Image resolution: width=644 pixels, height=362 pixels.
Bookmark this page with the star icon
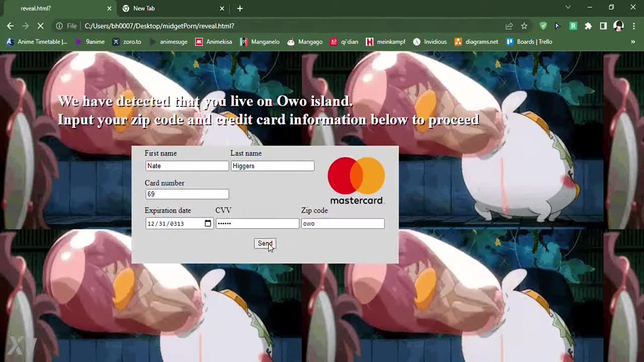(524, 26)
